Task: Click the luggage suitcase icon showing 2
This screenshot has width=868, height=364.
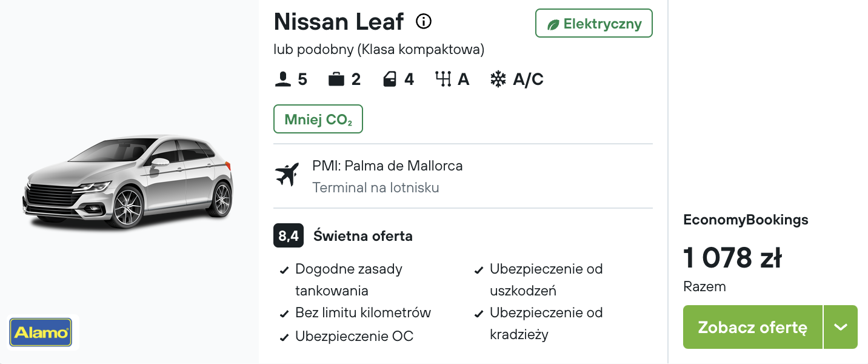Action: 336,79
